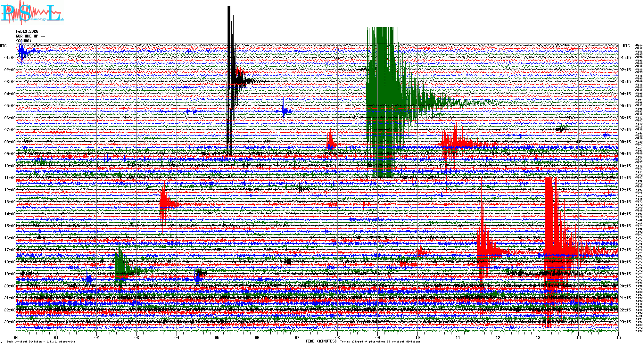Click the vertical division microvolts note
Viewport: 644px width, 346px height.
(41, 342)
